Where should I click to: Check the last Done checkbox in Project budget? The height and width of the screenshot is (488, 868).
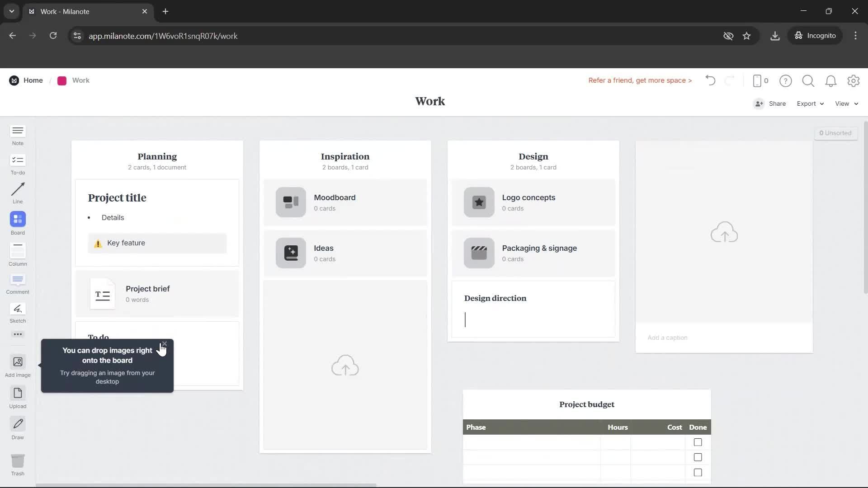tap(698, 472)
